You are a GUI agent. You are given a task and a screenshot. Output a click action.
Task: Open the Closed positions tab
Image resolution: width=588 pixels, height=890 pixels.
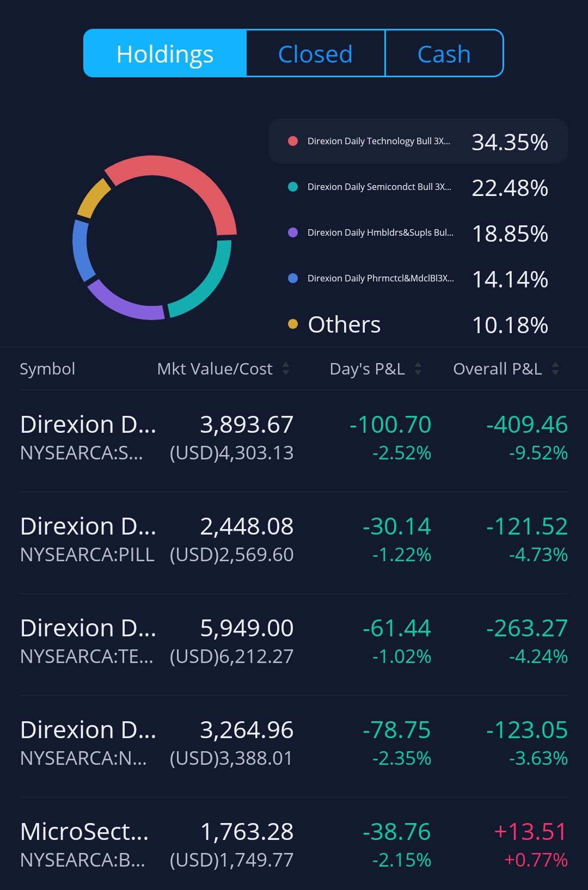pyautogui.click(x=316, y=53)
